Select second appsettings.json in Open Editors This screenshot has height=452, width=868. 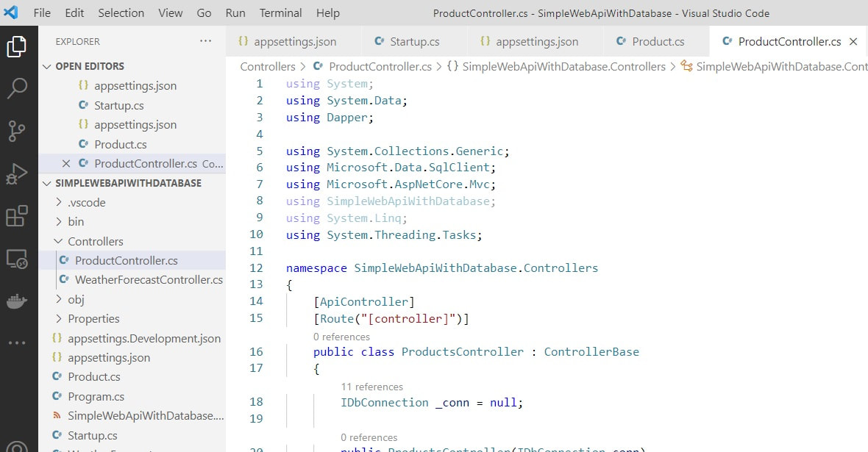[x=132, y=125]
